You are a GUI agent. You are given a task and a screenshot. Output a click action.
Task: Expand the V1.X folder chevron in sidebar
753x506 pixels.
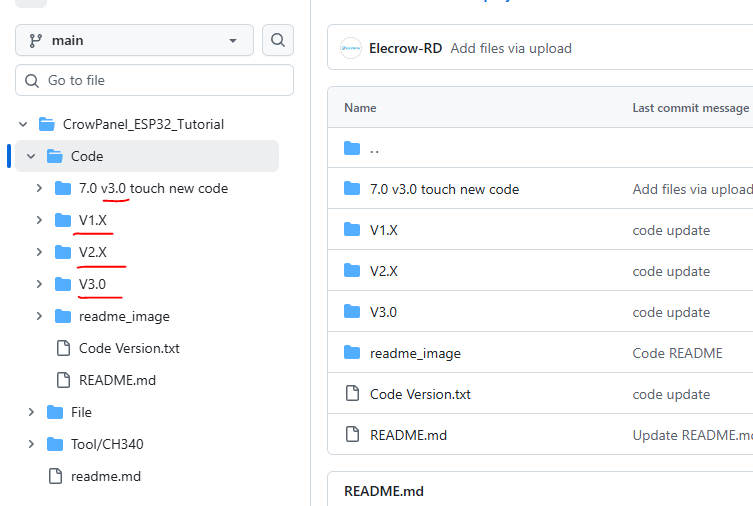[x=39, y=220]
